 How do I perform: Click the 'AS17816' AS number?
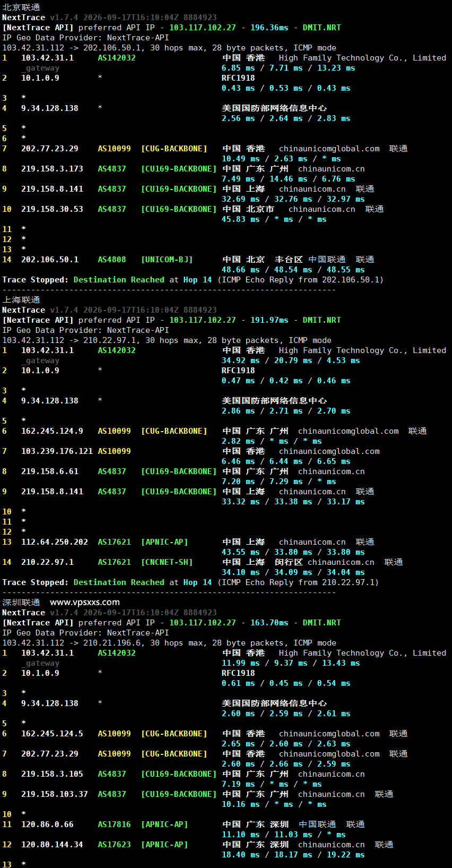pyautogui.click(x=114, y=824)
